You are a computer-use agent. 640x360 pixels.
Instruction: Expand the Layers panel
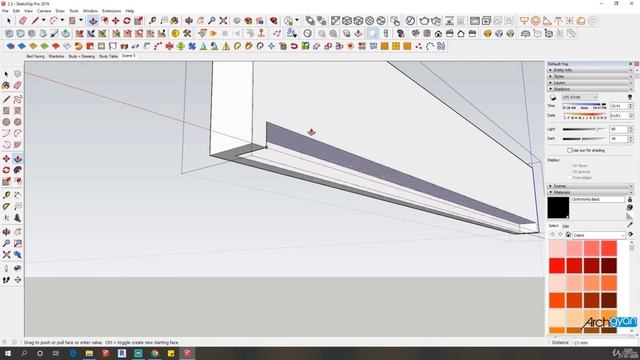pyautogui.click(x=589, y=82)
